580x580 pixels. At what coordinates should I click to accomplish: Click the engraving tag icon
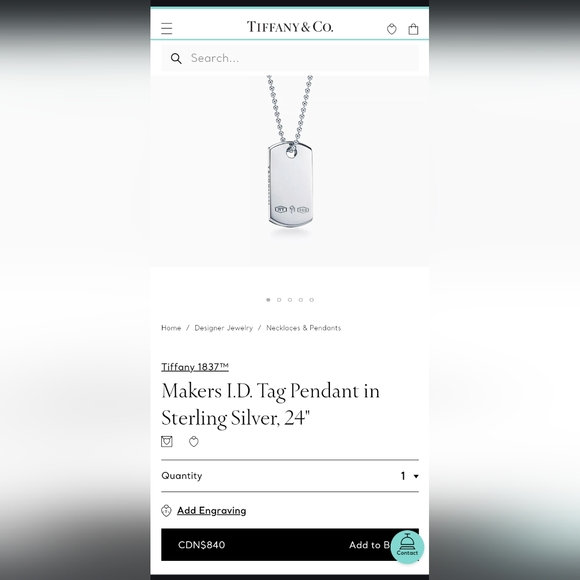tap(166, 510)
